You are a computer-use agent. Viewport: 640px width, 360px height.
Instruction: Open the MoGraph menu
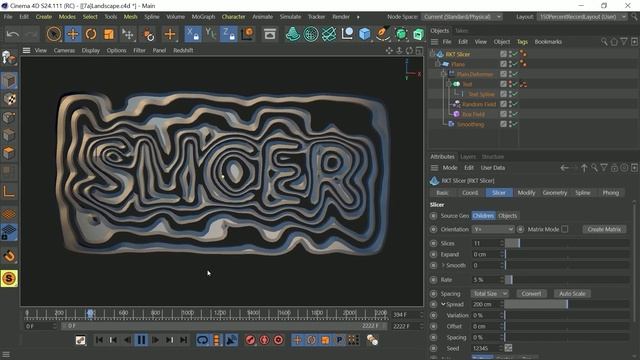pyautogui.click(x=203, y=17)
